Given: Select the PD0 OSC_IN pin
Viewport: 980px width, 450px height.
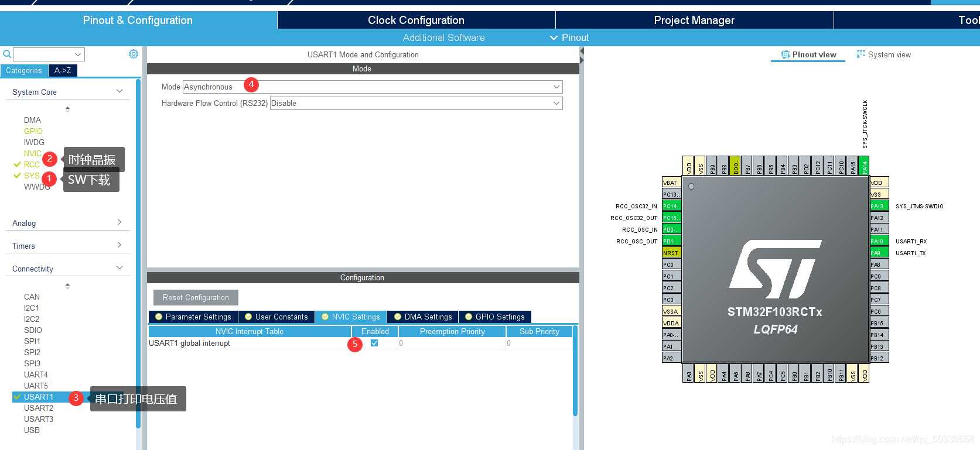Looking at the screenshot, I should point(672,229).
